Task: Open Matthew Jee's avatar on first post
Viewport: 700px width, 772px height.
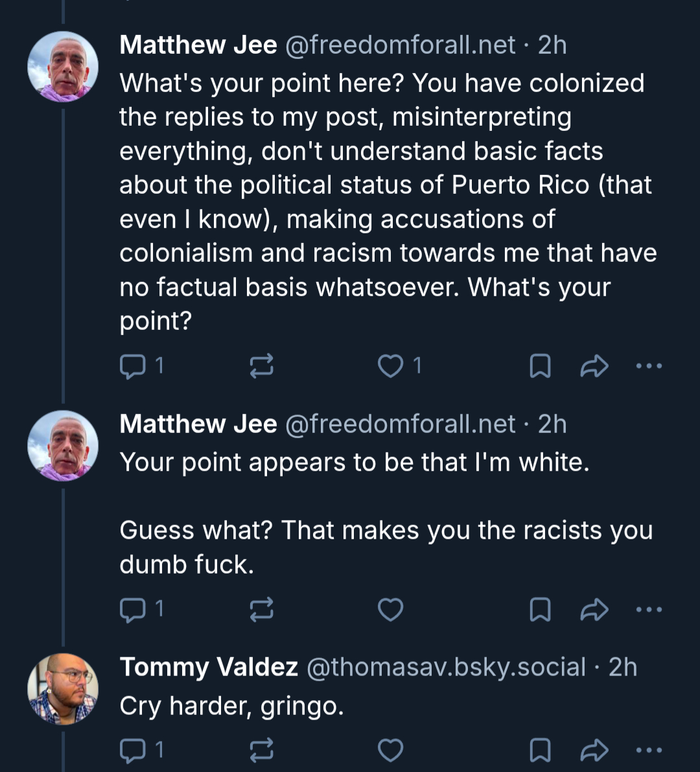Action: [x=63, y=67]
